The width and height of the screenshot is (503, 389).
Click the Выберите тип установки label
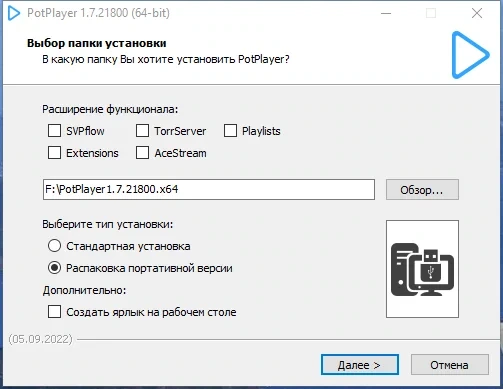(x=108, y=224)
